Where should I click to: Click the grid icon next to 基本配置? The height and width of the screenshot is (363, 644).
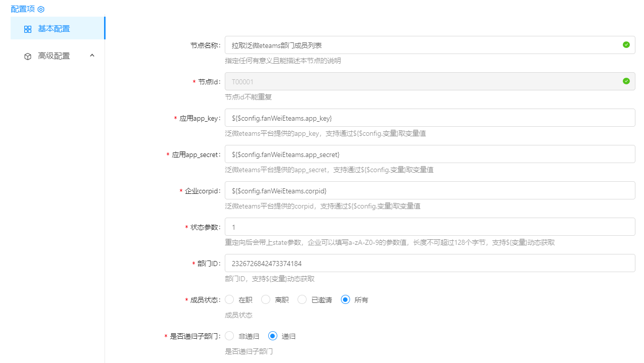pyautogui.click(x=28, y=29)
